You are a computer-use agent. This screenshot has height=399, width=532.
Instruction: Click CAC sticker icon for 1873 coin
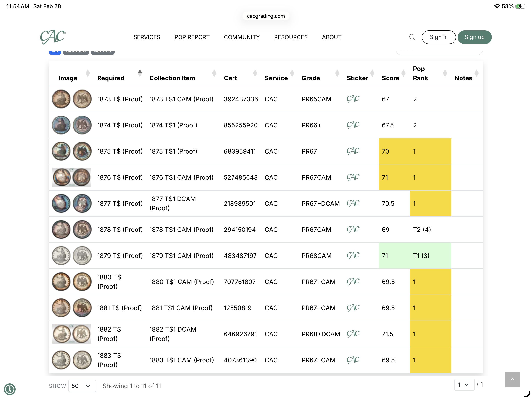(353, 99)
